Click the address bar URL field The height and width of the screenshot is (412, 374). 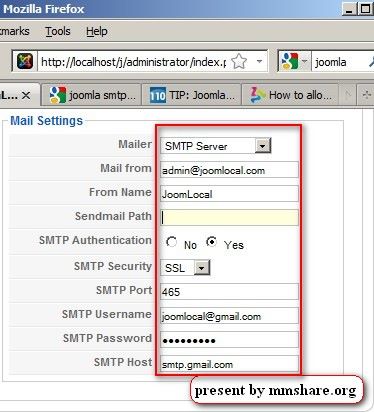tap(133, 62)
